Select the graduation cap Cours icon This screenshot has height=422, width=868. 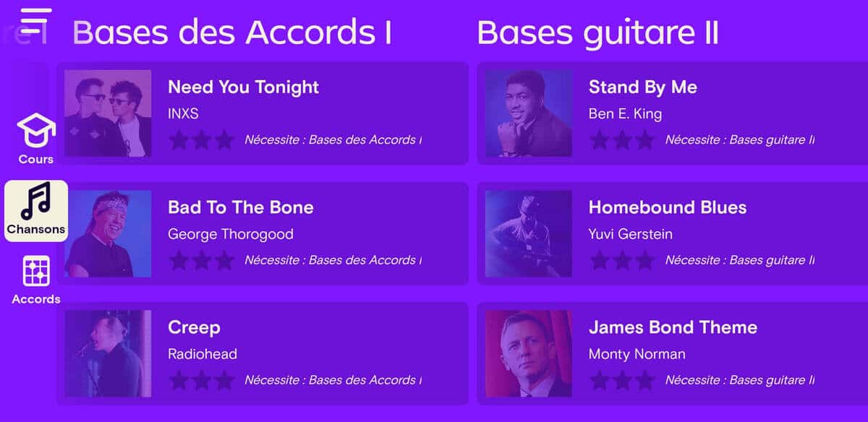coord(35,130)
